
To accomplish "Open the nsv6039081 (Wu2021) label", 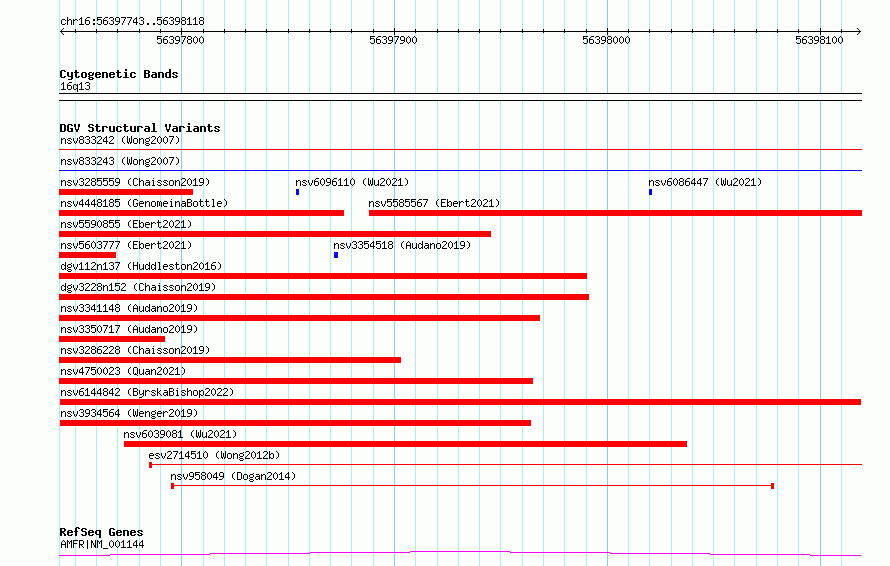I will (x=180, y=434).
